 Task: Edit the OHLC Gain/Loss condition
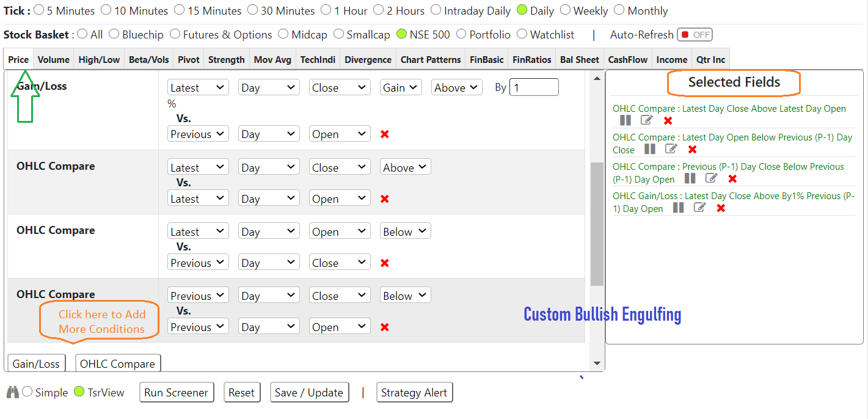(700, 208)
